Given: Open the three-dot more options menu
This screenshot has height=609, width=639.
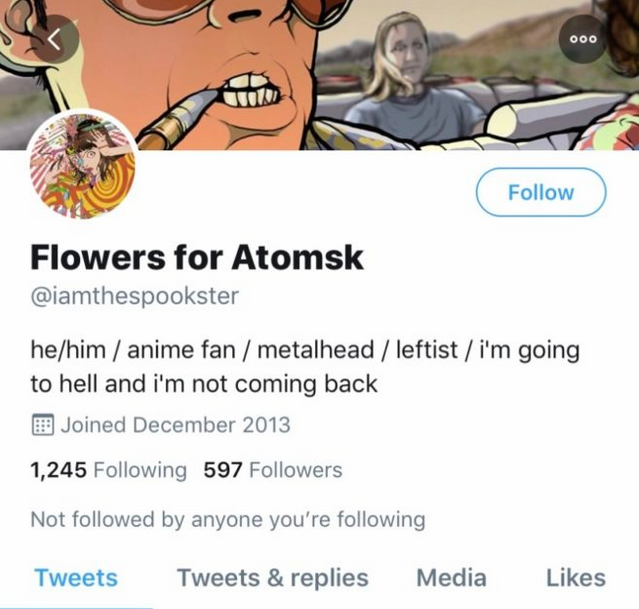Looking at the screenshot, I should click(582, 39).
